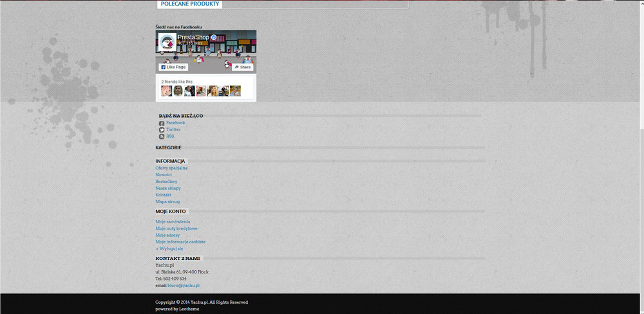The height and width of the screenshot is (314, 644).
Task: Open the Moje informacje osobiste link
Action: click(x=180, y=242)
